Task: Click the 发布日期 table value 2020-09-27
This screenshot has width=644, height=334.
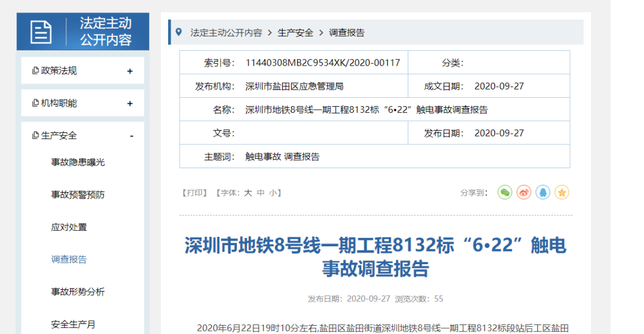Action: click(x=499, y=133)
